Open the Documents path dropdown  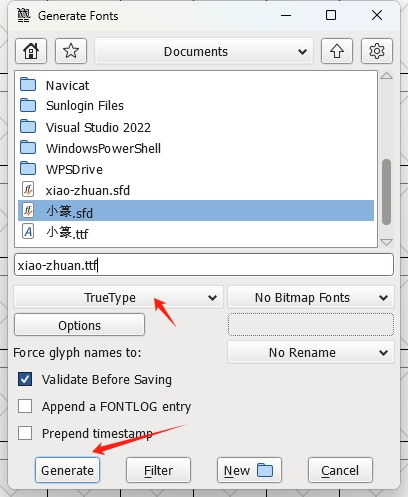(204, 51)
